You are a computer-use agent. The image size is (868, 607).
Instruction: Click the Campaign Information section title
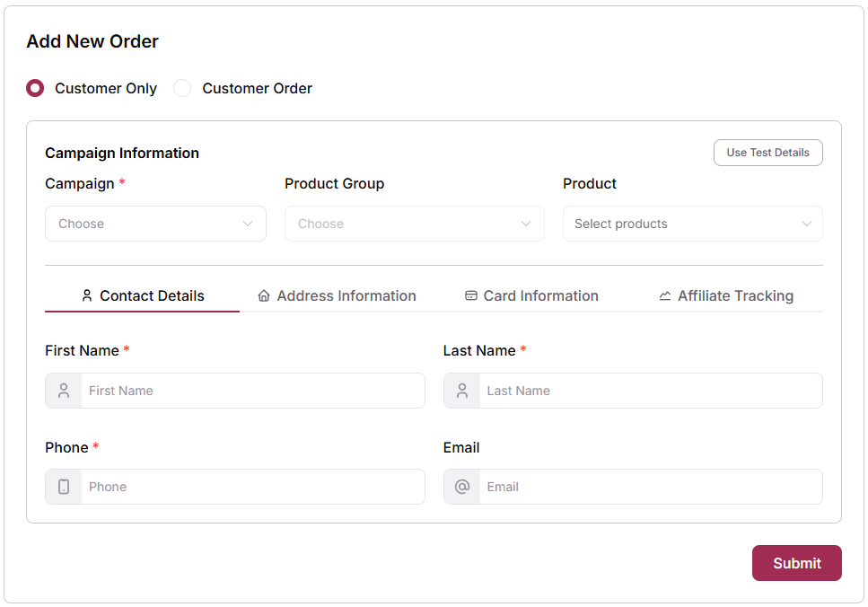pos(122,153)
